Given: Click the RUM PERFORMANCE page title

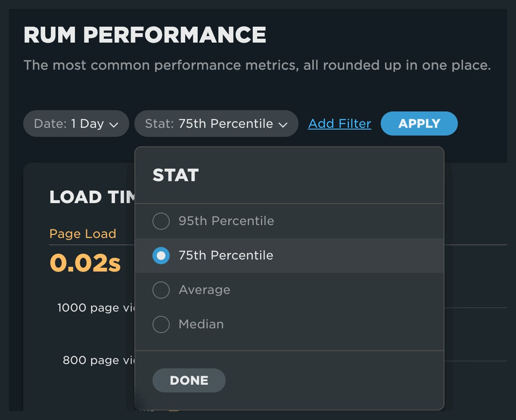Looking at the screenshot, I should coord(145,35).
